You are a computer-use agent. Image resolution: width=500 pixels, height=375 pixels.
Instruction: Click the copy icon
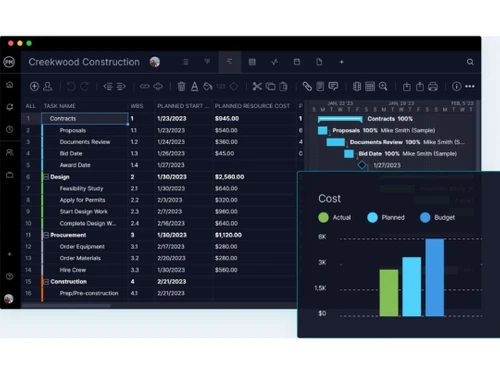click(x=270, y=86)
